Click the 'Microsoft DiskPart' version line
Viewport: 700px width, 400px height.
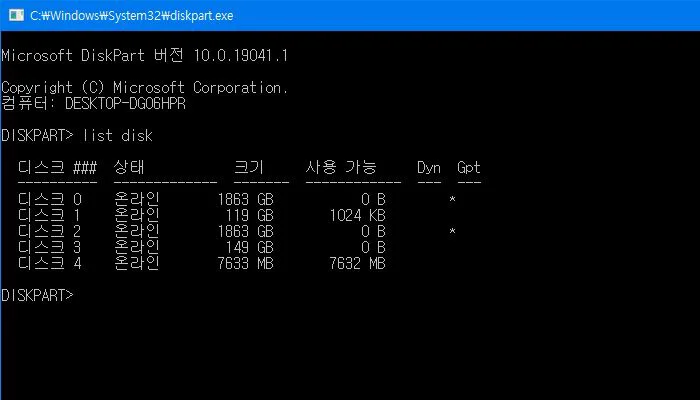click(x=145, y=56)
